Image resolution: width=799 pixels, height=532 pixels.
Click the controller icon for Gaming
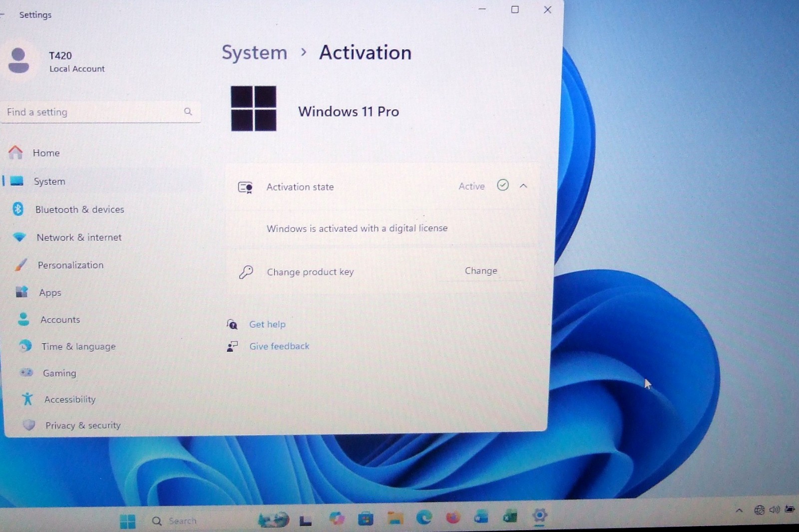tap(26, 372)
